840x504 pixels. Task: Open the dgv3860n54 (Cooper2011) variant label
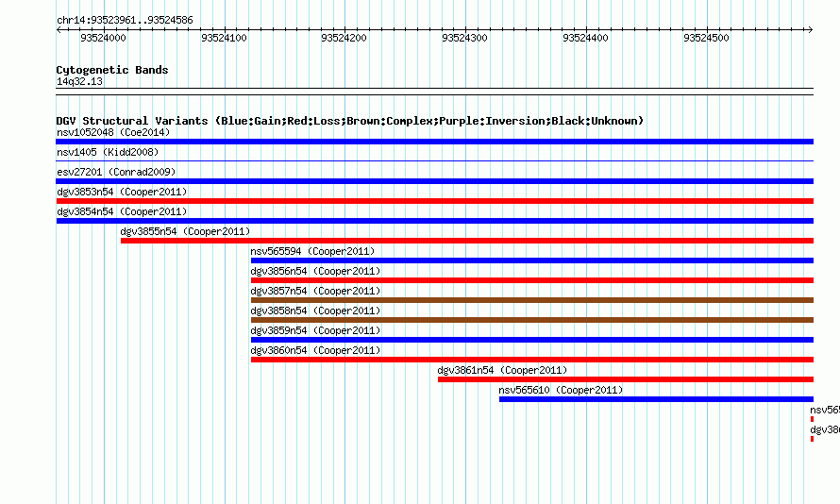pyautogui.click(x=315, y=350)
